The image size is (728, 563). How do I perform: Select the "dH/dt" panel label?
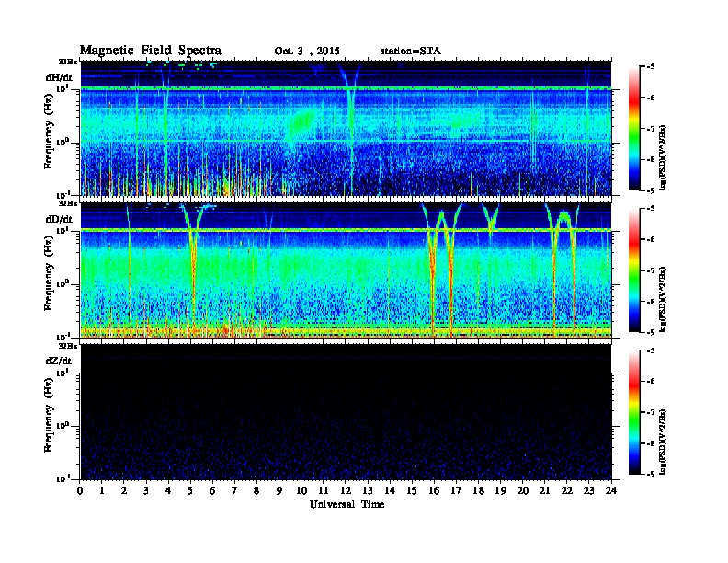coord(59,77)
